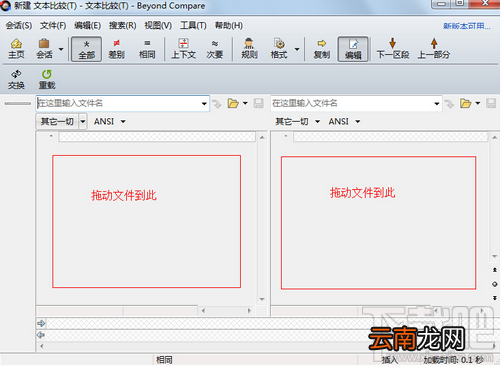The width and height of the screenshot is (502, 367).
Task: Click the left pane save disk icon
Action: (258, 103)
